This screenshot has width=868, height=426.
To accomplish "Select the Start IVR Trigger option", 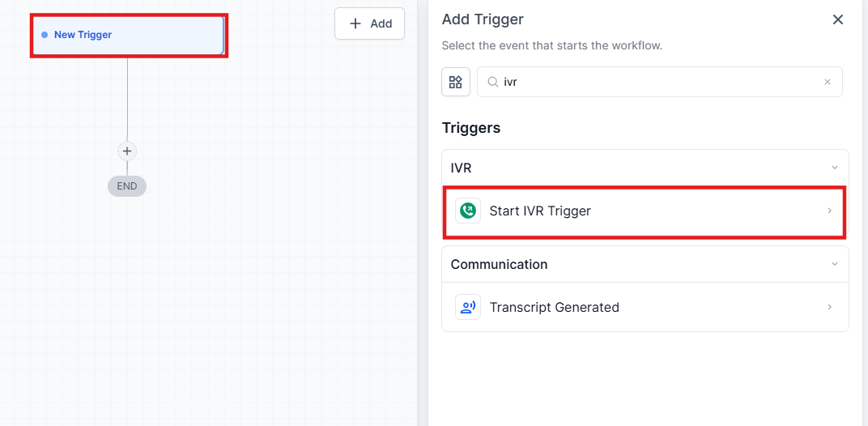I will (540, 211).
